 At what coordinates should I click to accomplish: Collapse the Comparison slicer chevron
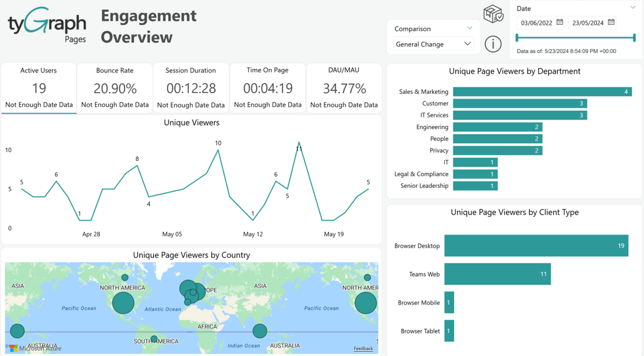469,28
